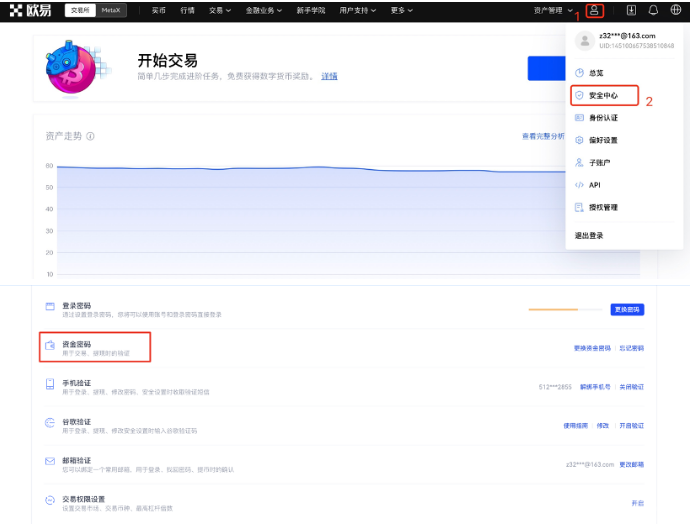Click the download icon in top bar
This screenshot has width=691, height=530.
(631, 10)
